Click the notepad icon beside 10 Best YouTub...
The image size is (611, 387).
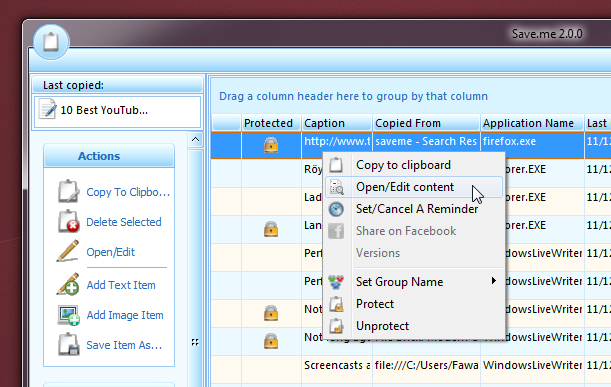pyautogui.click(x=48, y=109)
